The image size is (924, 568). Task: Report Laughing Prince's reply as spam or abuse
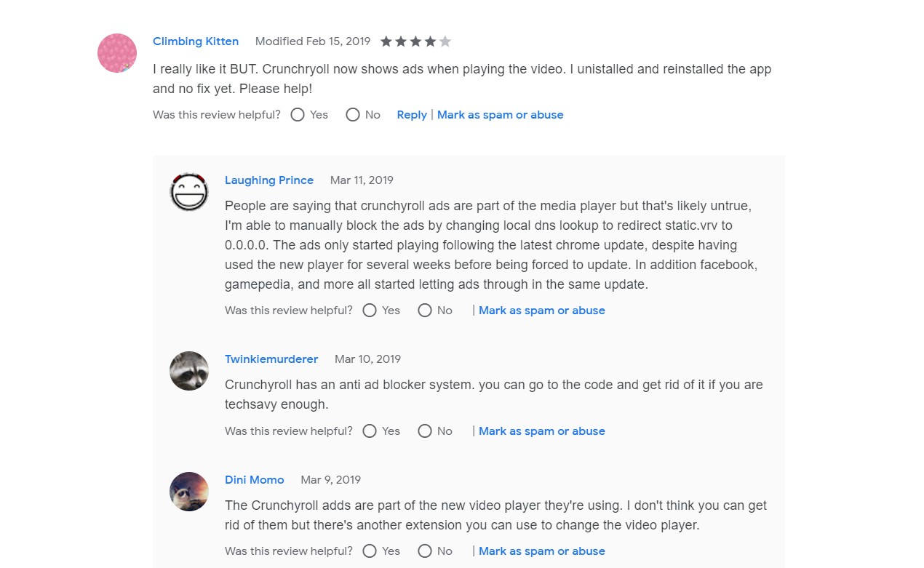click(x=542, y=311)
